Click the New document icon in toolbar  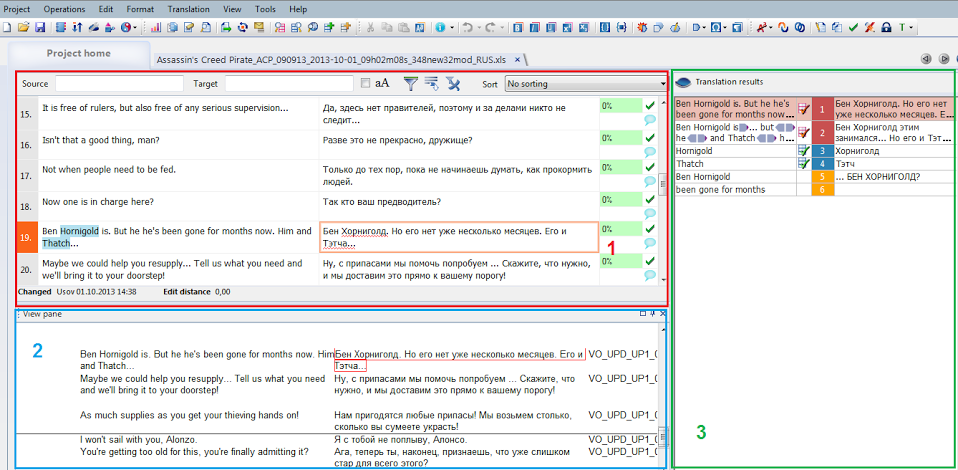click(x=7, y=27)
